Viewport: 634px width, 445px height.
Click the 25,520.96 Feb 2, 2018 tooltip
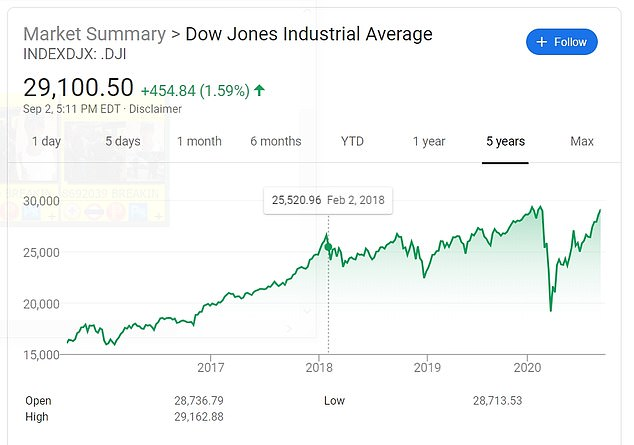[x=328, y=200]
